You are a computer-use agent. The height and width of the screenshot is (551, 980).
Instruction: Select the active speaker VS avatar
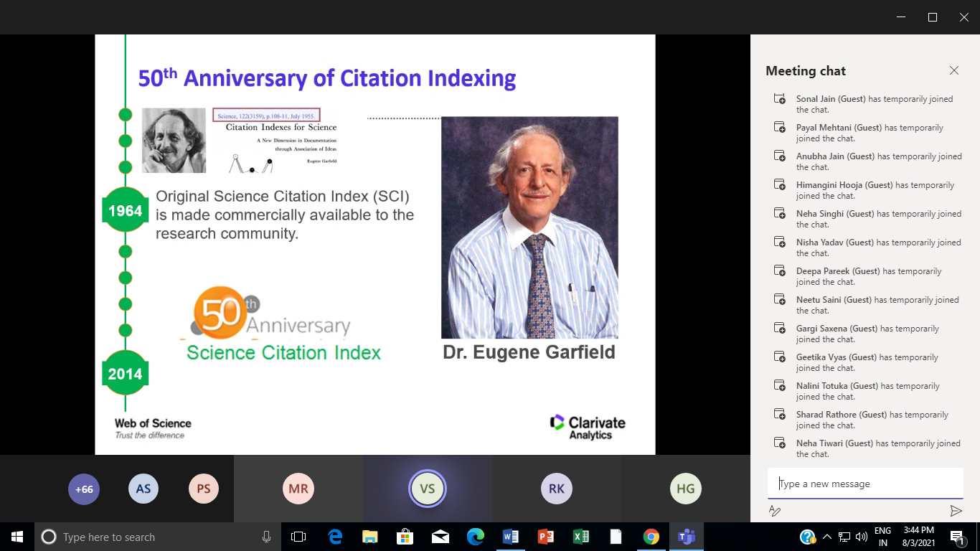428,489
